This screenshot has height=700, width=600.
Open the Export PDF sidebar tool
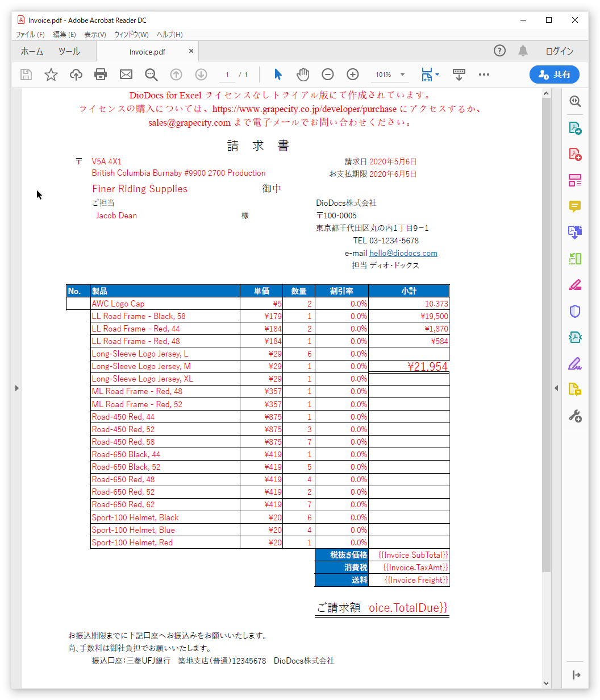click(575, 127)
